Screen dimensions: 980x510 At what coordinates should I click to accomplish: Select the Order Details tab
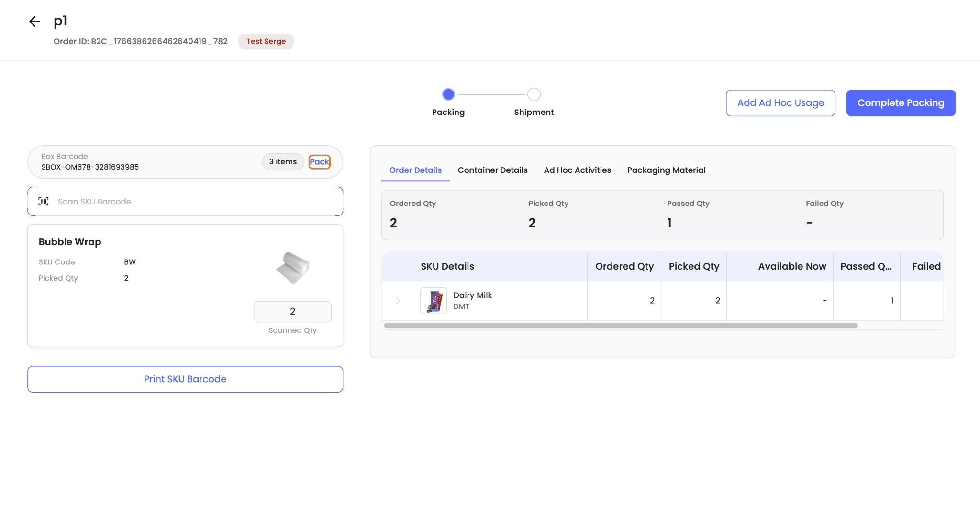tap(415, 170)
